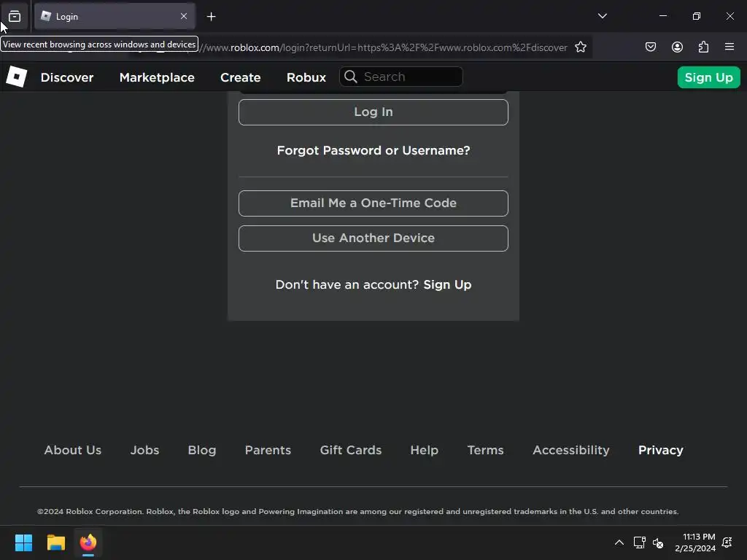Open clock showing 11:13 PM

pyautogui.click(x=695, y=542)
